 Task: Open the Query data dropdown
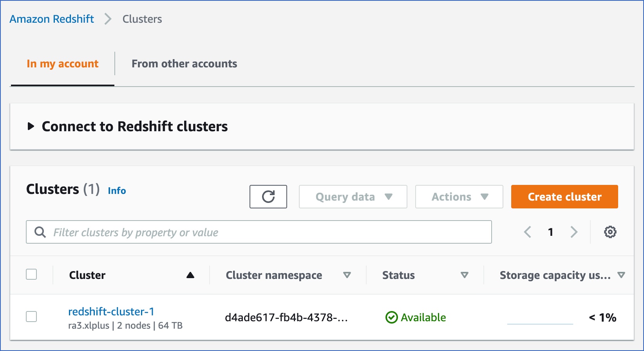tap(353, 197)
